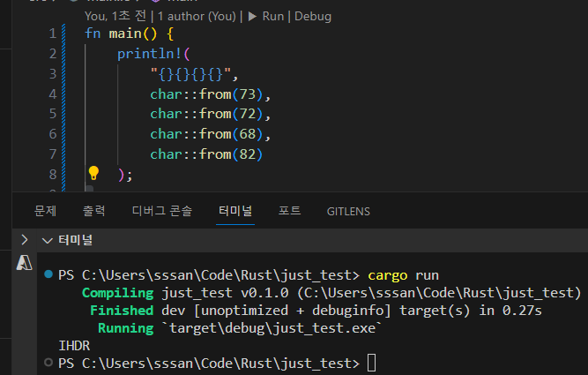Image resolution: width=588 pixels, height=375 pixels.
Task: Select the 터미널 panel tab
Action: pyautogui.click(x=235, y=211)
